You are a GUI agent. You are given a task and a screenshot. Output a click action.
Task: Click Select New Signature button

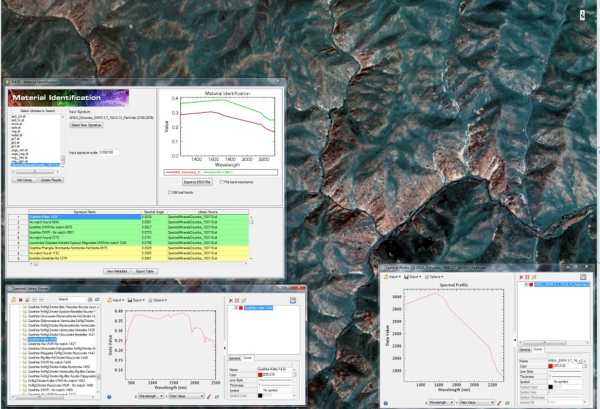(x=86, y=125)
